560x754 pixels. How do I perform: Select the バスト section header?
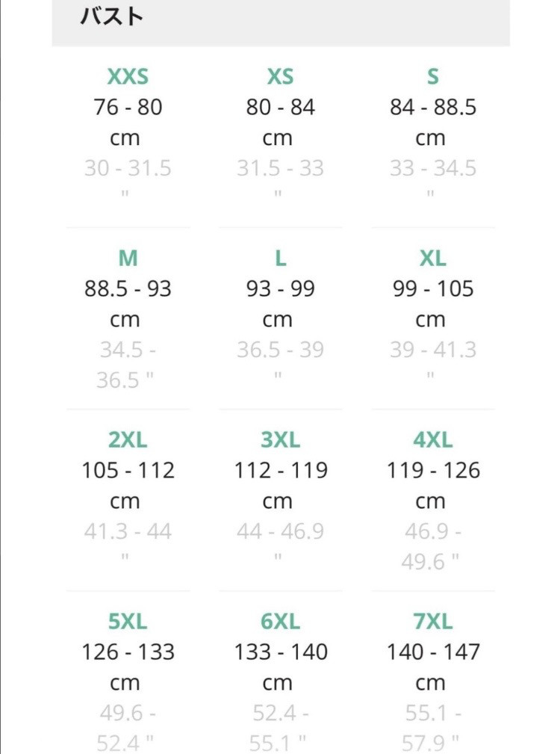pyautogui.click(x=112, y=16)
